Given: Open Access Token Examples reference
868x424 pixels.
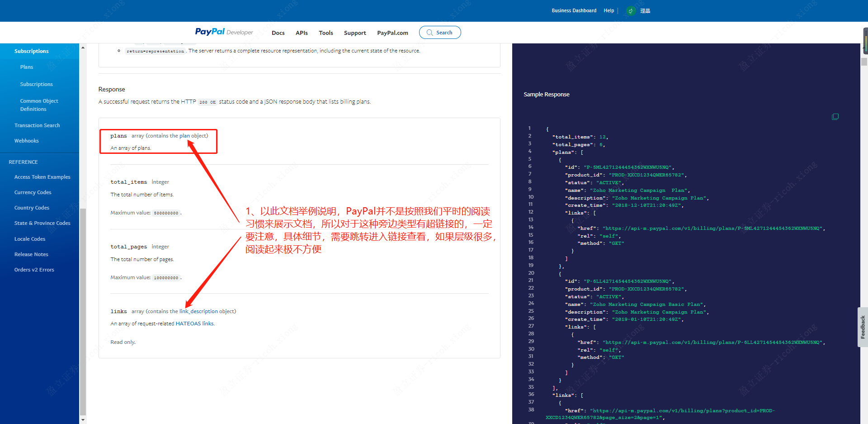Looking at the screenshot, I should tap(42, 177).
